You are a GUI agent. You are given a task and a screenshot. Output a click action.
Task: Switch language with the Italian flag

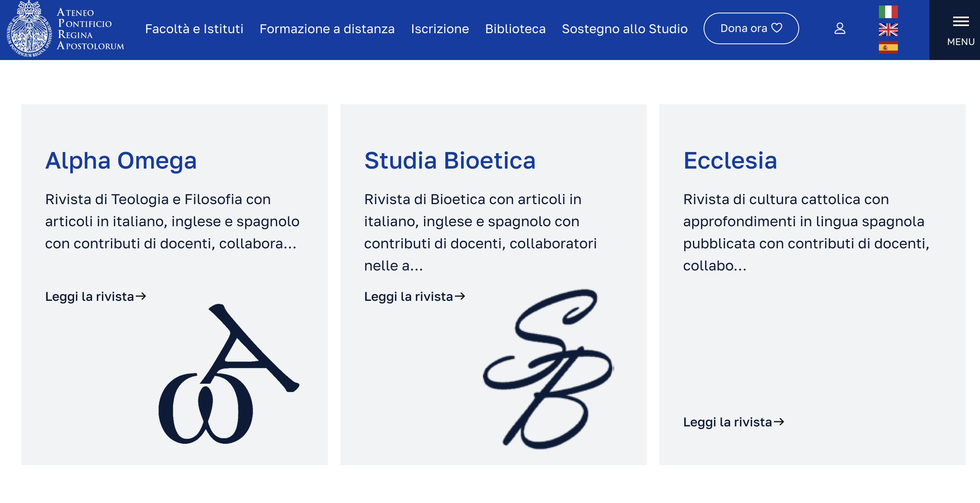click(888, 12)
